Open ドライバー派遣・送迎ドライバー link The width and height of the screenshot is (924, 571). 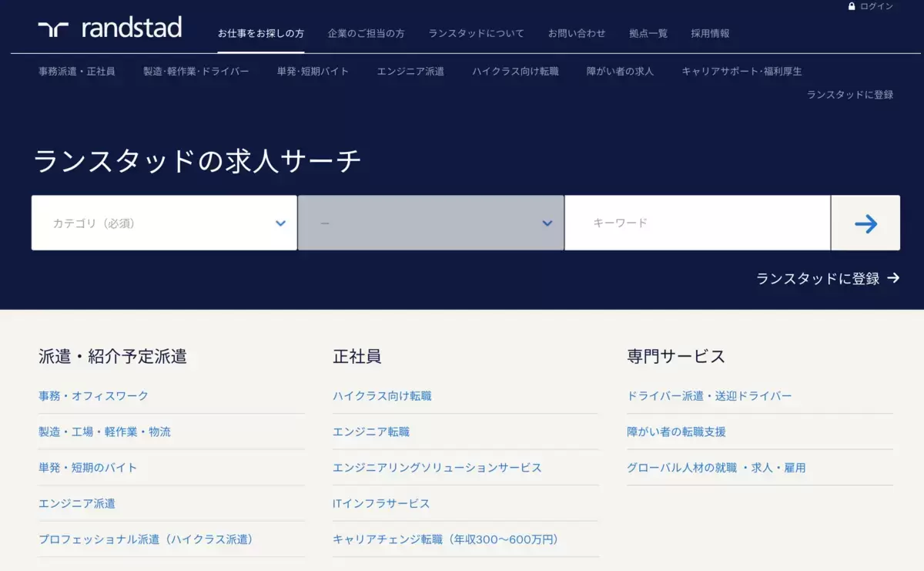(709, 396)
